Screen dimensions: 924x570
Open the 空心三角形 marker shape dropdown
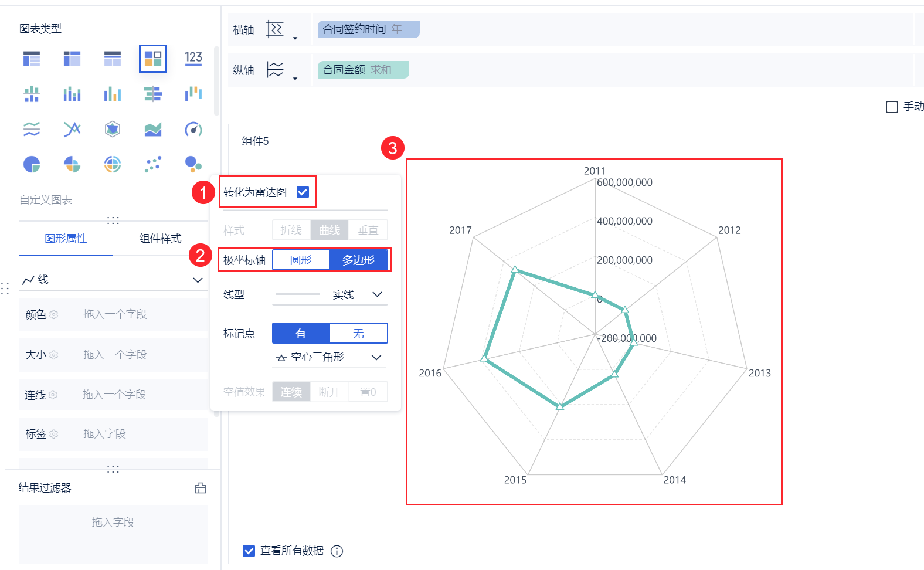376,357
